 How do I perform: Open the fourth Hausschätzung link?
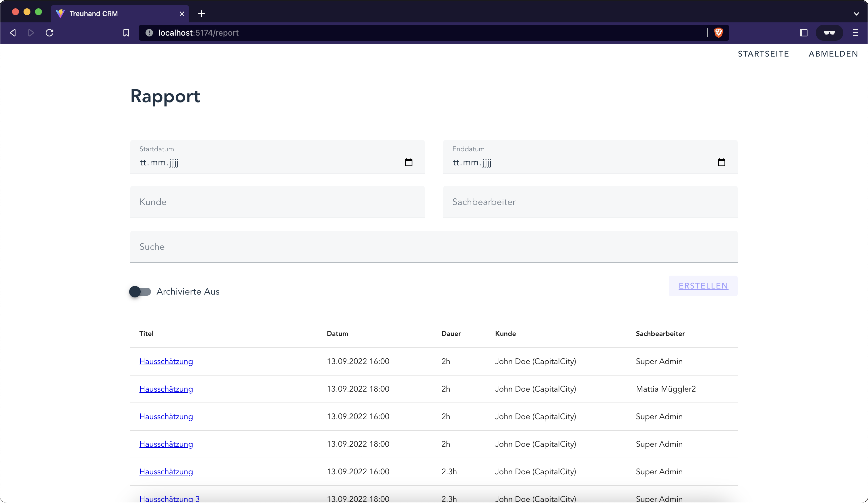[x=166, y=444]
